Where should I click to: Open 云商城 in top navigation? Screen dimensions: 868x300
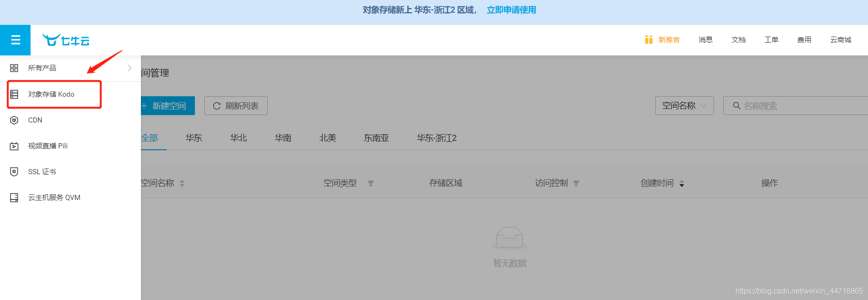[x=841, y=40]
